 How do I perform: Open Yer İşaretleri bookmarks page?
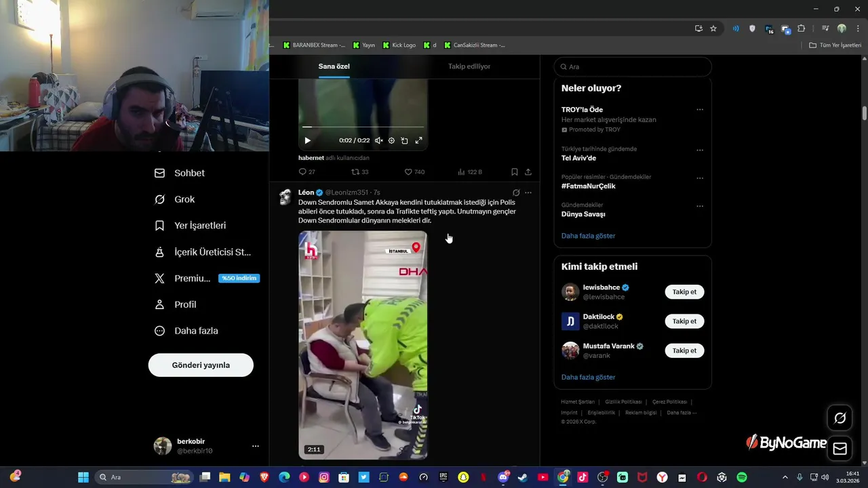191,226
